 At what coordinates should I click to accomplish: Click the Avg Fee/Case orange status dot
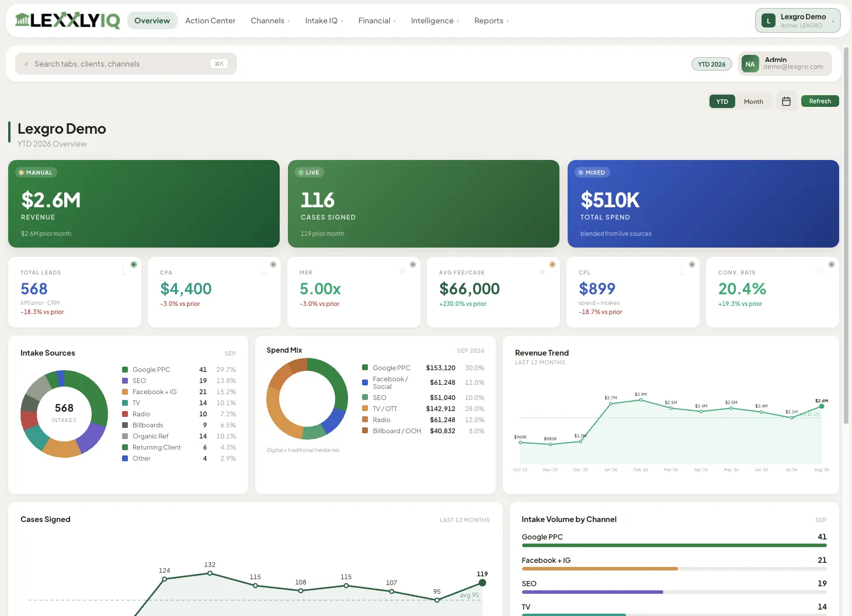tap(552, 265)
